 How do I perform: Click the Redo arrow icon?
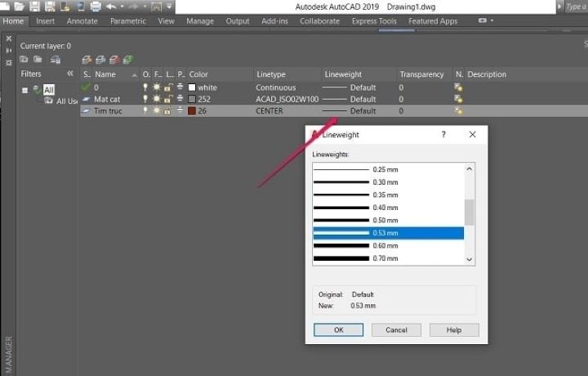click(133, 6)
